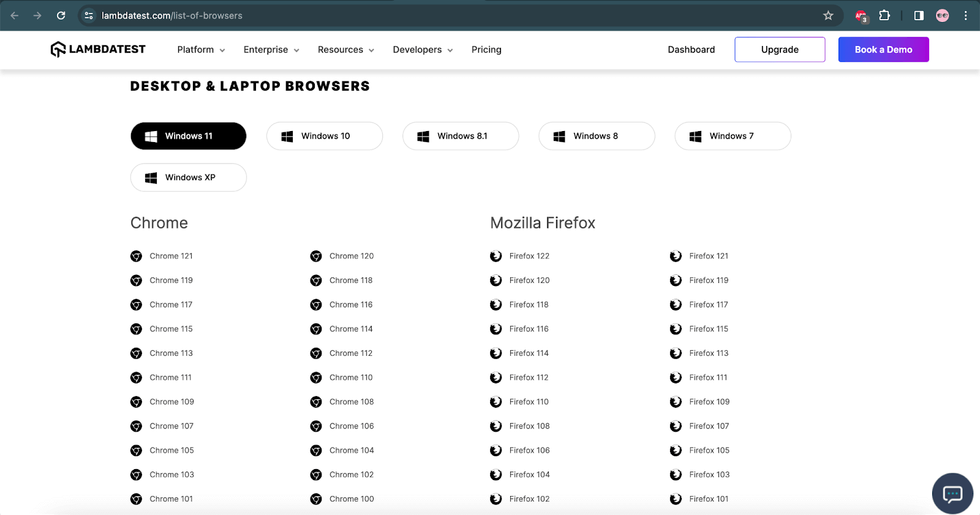The height and width of the screenshot is (515, 980).
Task: Expand the Platform menu
Action: (201, 50)
